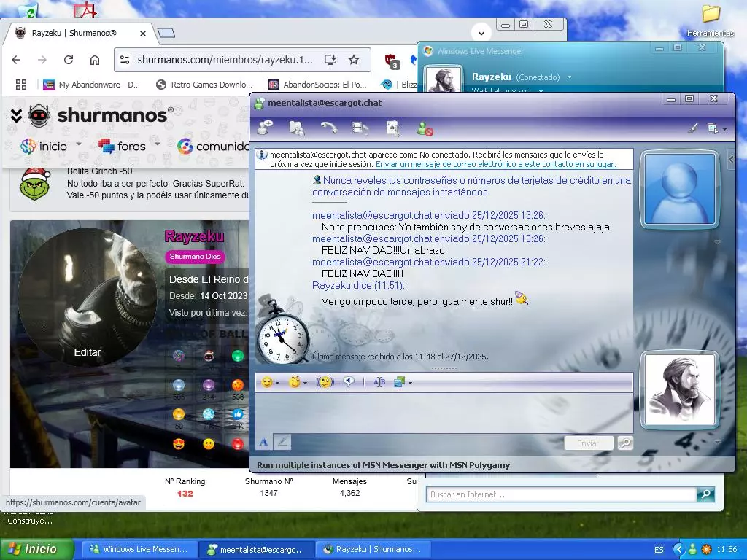Screen dimensions: 747x560
Task: Open Herramientas desktop folder
Action: coord(711,21)
